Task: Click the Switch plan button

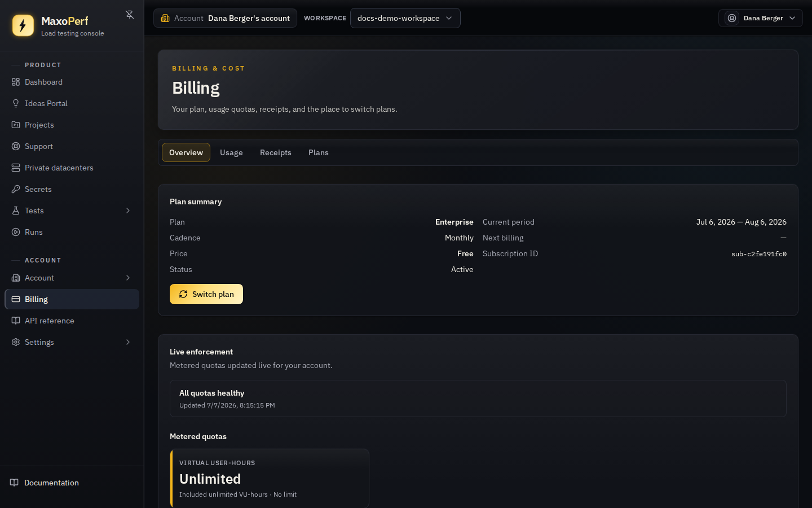Action: click(206, 294)
